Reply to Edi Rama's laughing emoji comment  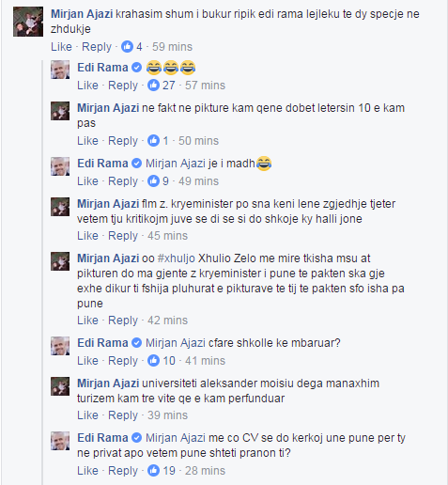(x=123, y=86)
